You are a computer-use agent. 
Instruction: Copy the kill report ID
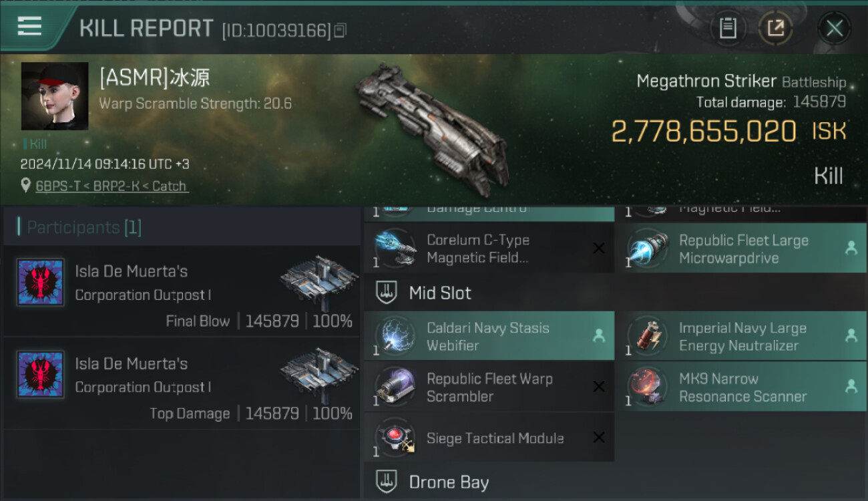341,31
